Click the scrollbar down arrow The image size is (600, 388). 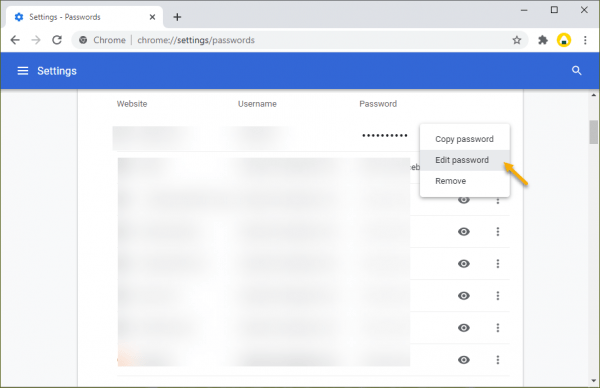coord(593,381)
